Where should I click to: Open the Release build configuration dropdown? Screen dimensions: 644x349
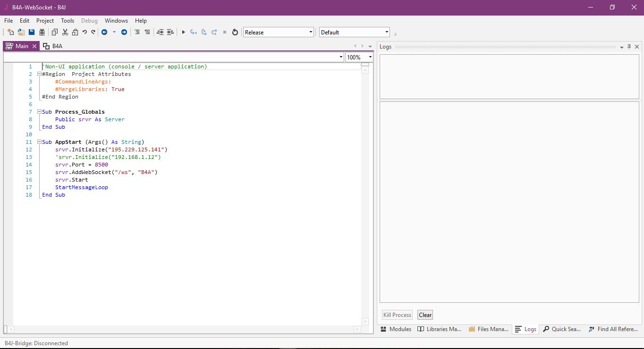[x=311, y=32]
